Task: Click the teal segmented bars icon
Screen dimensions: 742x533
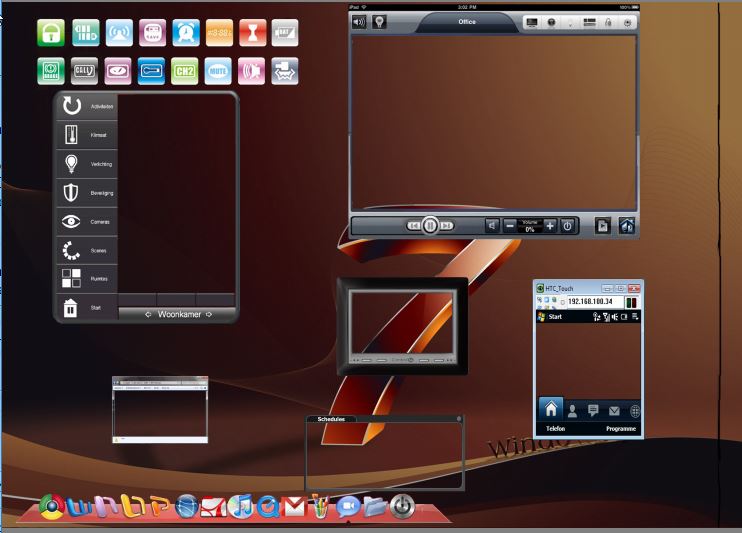Action: [86, 33]
